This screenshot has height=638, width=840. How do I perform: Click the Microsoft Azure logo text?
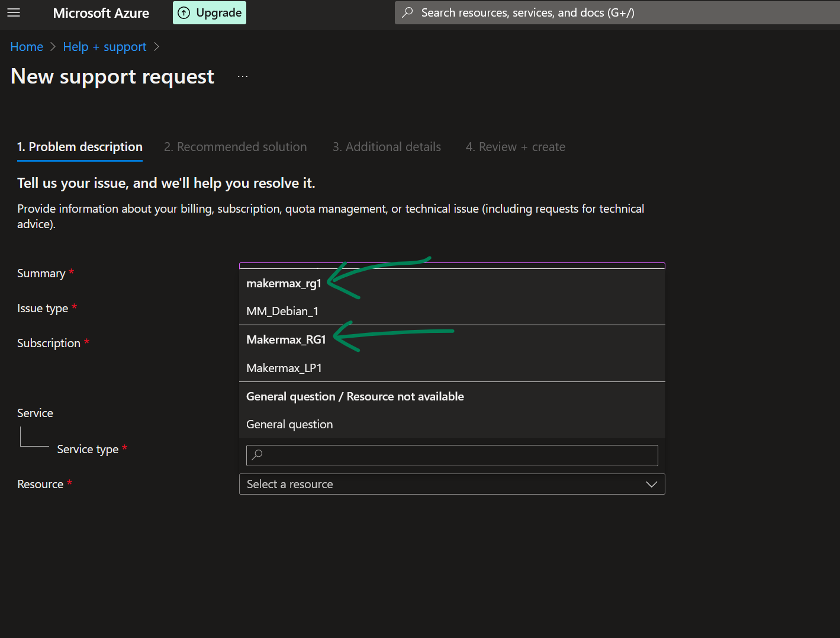coord(101,12)
